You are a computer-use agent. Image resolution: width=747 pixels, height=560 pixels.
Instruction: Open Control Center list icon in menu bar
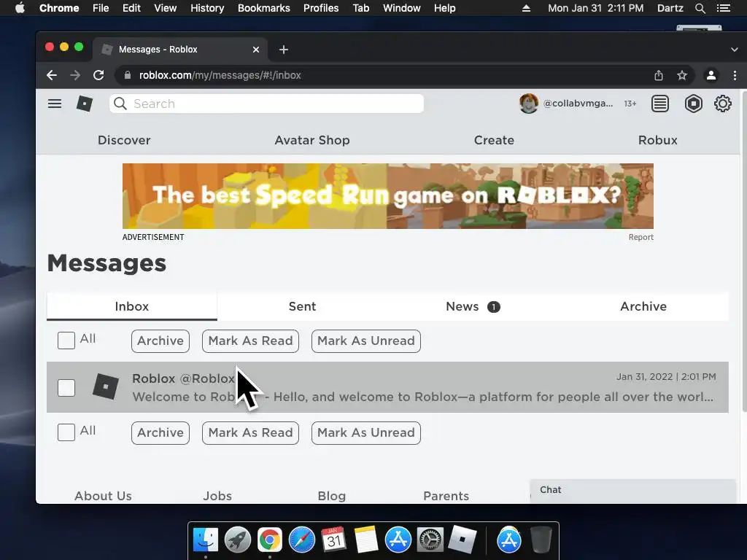click(724, 8)
